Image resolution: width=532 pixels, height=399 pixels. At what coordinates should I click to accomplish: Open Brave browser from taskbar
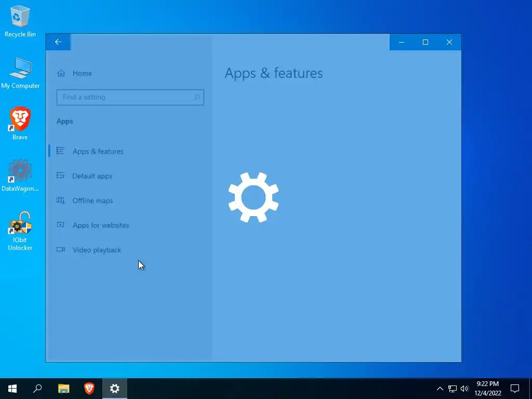tap(89, 389)
